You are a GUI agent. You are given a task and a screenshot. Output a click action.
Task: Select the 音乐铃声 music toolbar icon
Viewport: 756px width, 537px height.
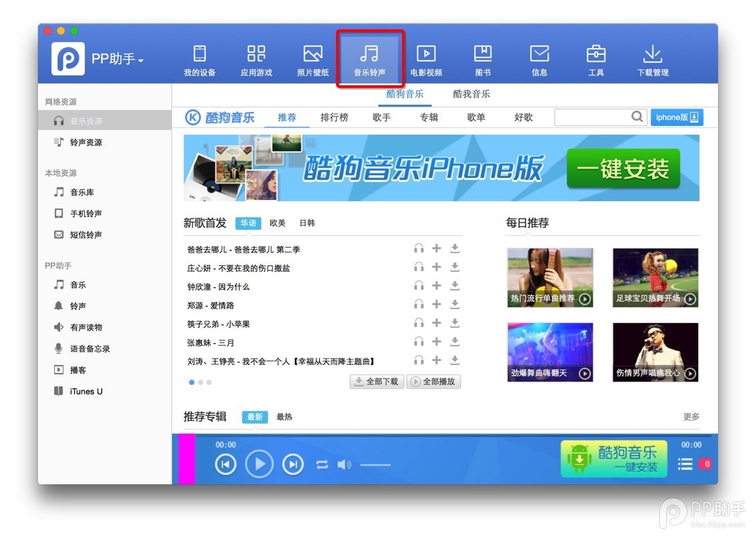[x=369, y=60]
